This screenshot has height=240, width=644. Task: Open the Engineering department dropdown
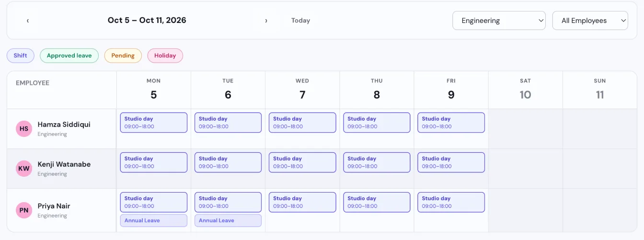[499, 21]
